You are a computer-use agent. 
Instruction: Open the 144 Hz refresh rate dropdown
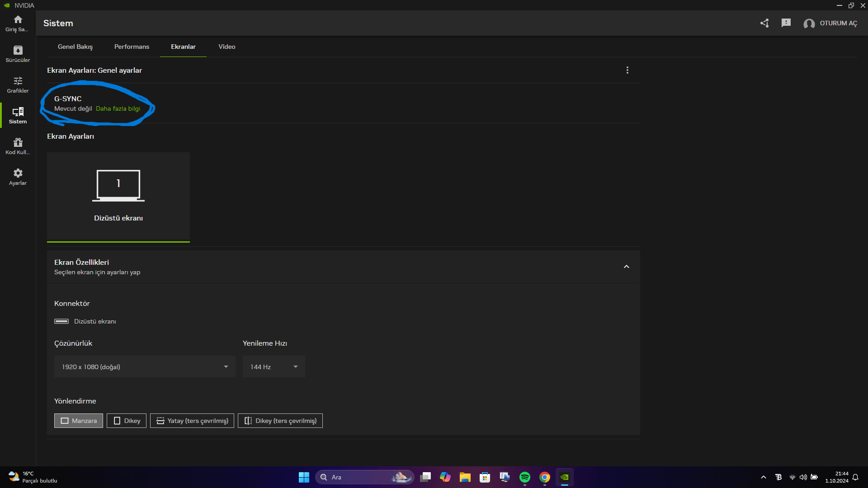tap(274, 367)
